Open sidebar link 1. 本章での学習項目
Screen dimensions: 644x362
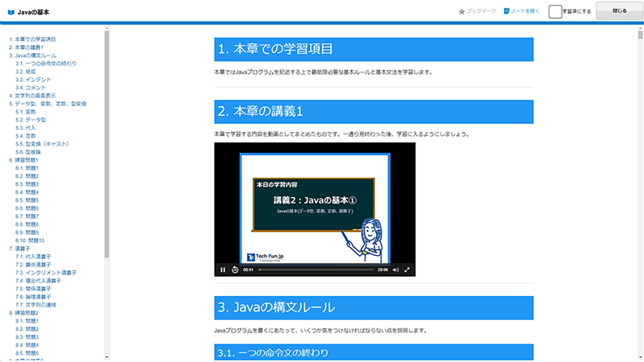(32, 39)
